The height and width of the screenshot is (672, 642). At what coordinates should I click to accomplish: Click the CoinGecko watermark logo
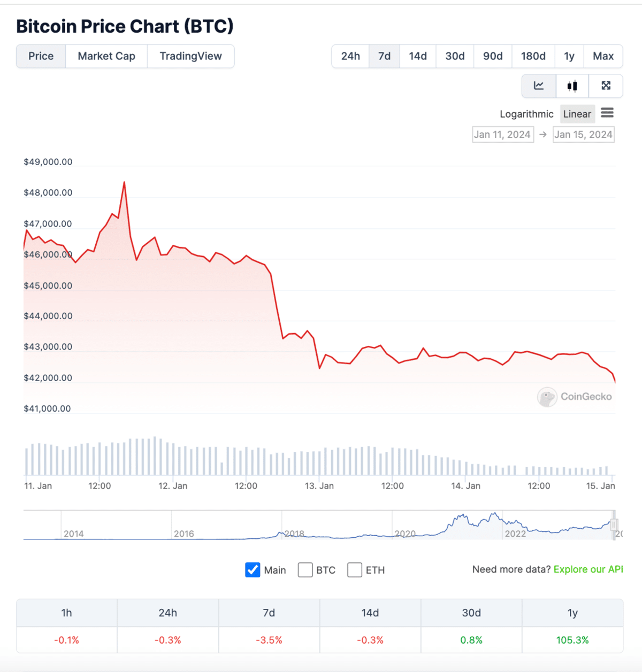[547, 397]
